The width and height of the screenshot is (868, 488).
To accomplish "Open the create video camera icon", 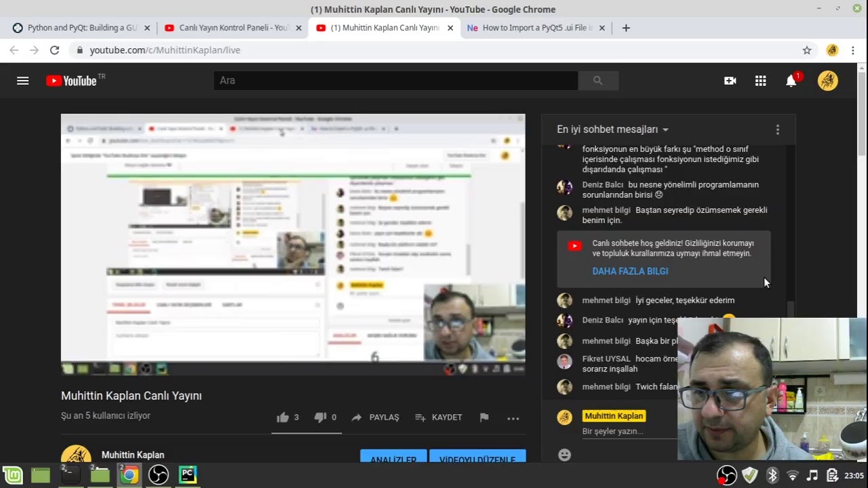I will point(730,81).
